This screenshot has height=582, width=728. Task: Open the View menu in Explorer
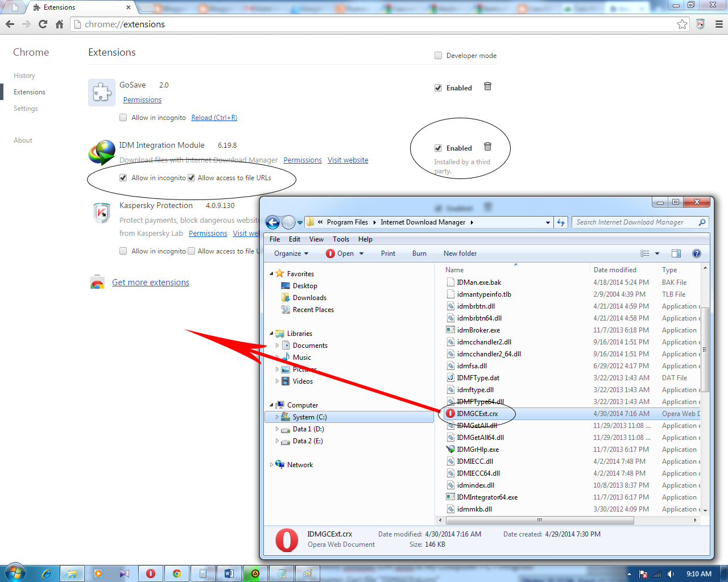point(316,239)
